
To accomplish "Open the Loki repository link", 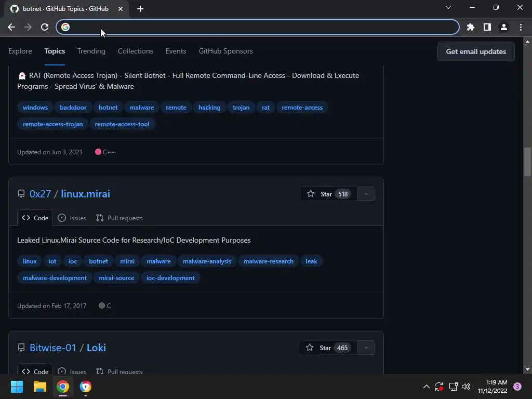I will (x=96, y=348).
